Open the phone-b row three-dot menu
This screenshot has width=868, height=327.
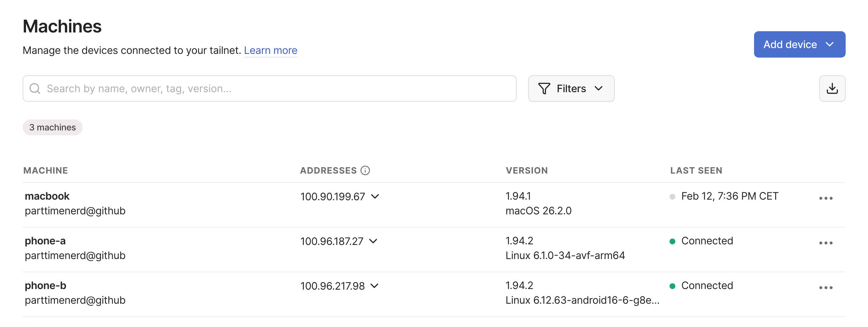coord(825,288)
